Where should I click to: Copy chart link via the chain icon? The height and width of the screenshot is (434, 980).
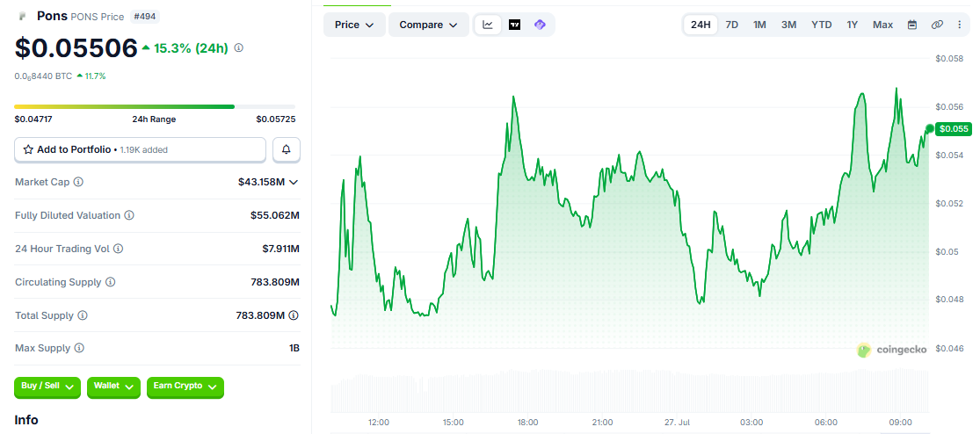936,25
